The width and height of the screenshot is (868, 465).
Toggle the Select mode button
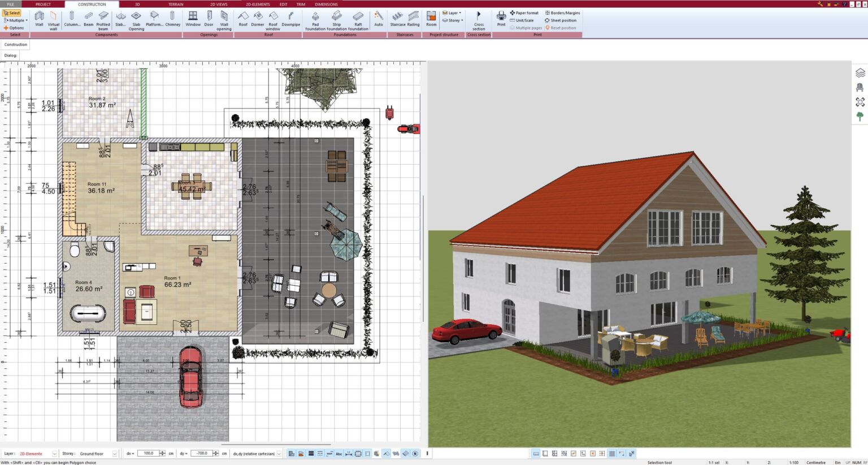pos(11,12)
